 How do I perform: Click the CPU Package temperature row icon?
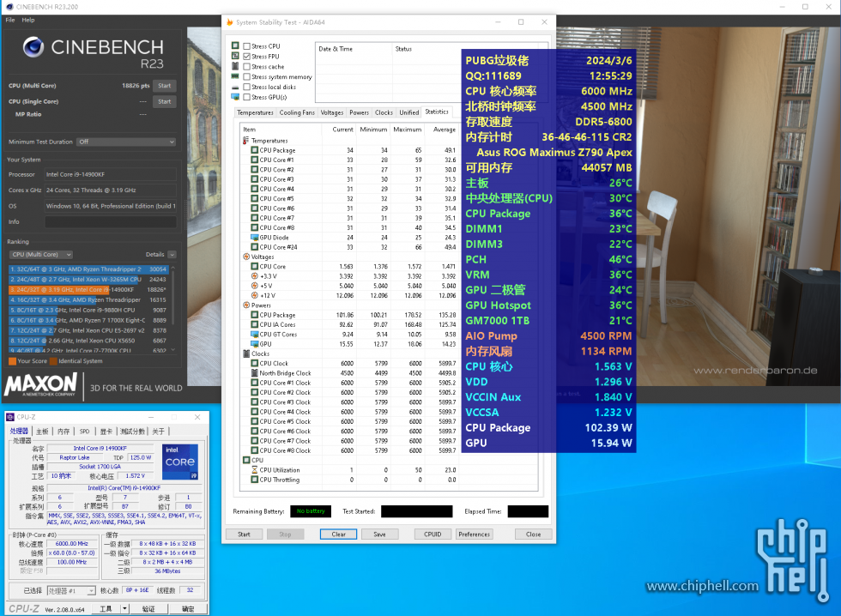click(x=255, y=150)
